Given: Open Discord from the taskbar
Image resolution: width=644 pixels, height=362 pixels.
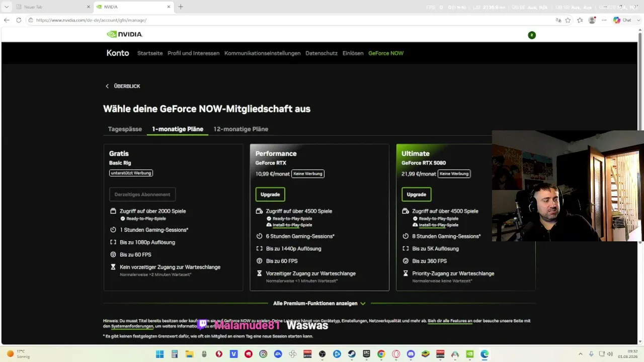Looking at the screenshot, I should (x=411, y=354).
